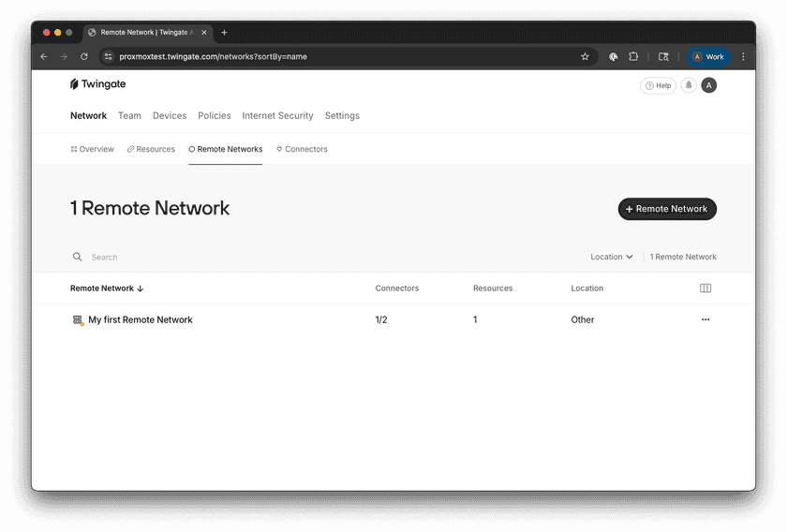The height and width of the screenshot is (532, 787).
Task: Go to the Policies menu
Action: [x=214, y=116]
